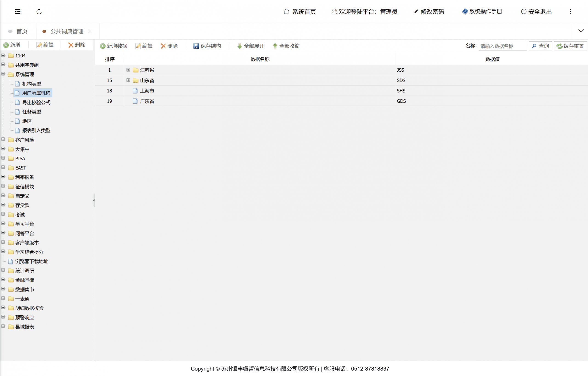Click 全部展开 expand all icon

point(240,46)
